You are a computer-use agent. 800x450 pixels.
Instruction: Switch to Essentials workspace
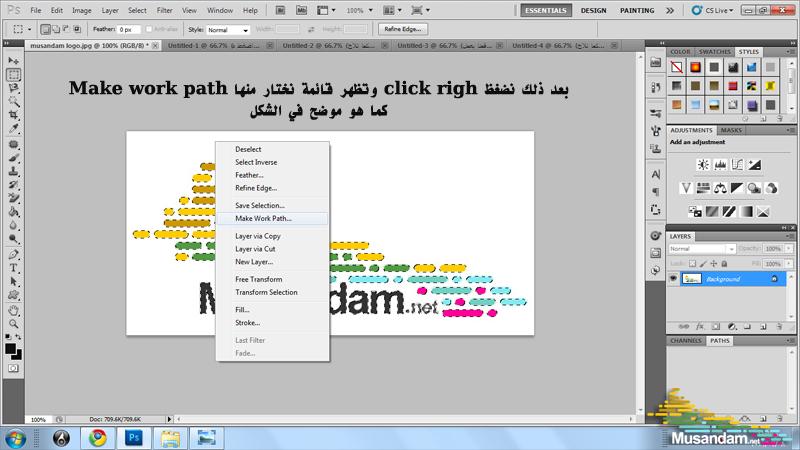(x=545, y=10)
